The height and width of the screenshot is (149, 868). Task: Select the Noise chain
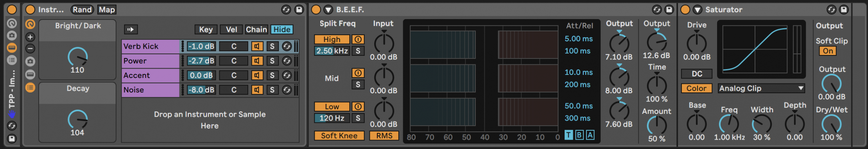pos(151,90)
